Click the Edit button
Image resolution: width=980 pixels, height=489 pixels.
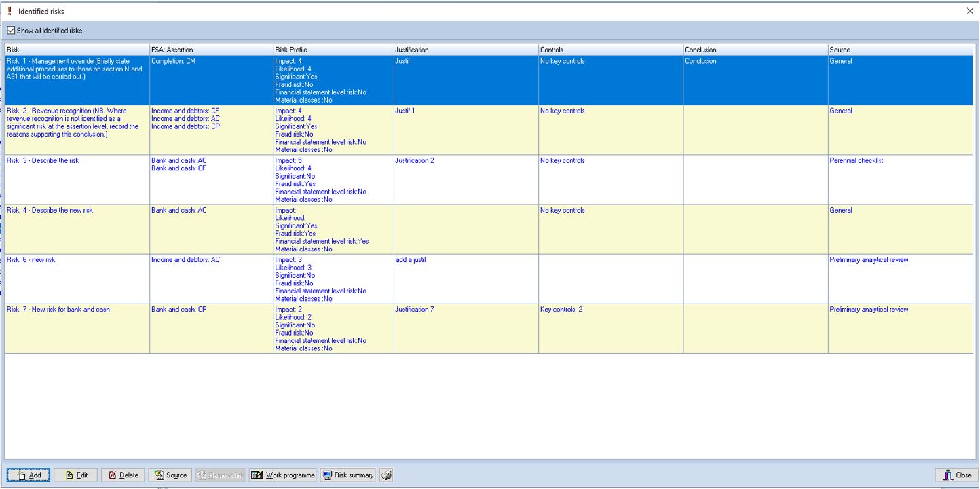coord(76,475)
